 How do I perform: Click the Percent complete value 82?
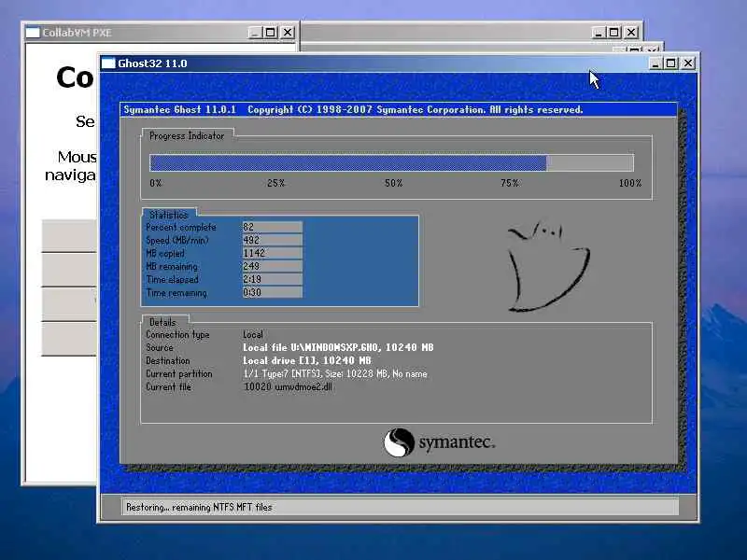point(272,227)
